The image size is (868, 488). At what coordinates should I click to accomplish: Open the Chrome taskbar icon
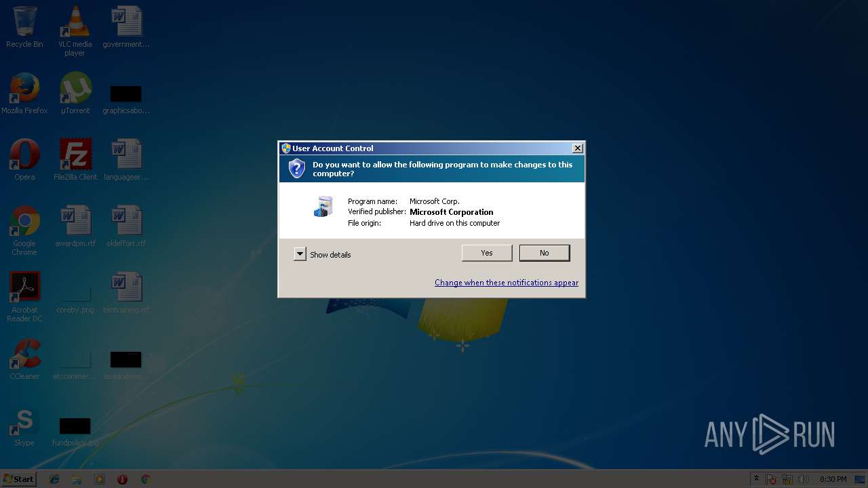[x=145, y=479]
